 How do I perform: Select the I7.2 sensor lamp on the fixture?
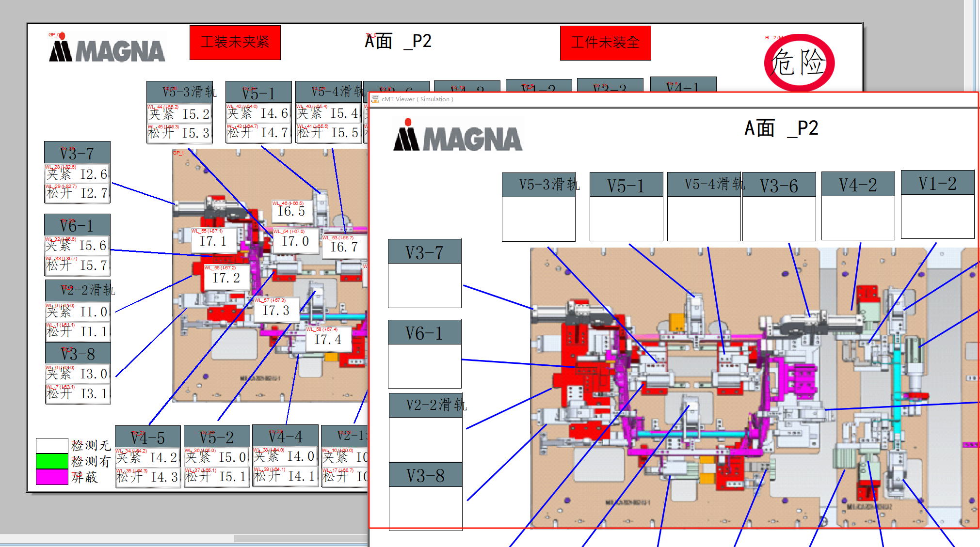click(x=226, y=278)
